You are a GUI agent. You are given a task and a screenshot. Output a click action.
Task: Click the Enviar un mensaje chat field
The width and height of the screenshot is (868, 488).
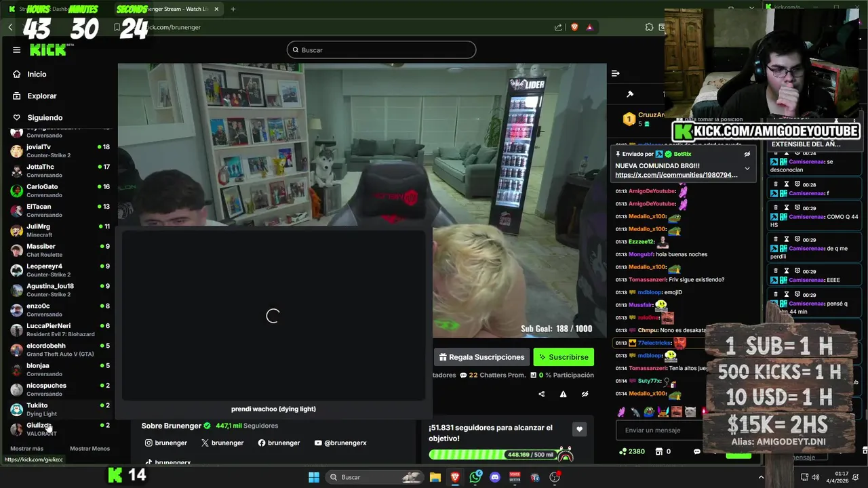click(661, 430)
